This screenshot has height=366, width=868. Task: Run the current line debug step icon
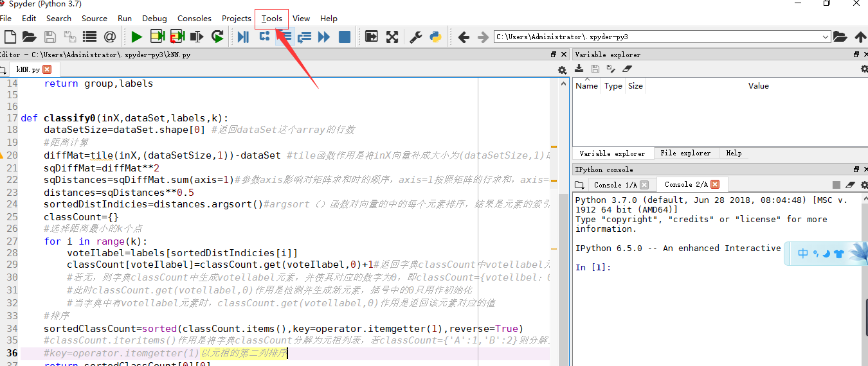point(264,37)
